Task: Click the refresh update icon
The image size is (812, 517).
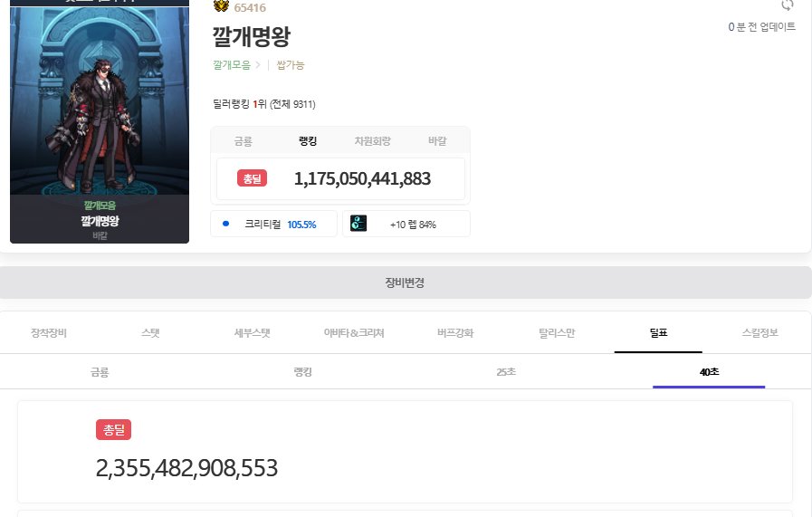Action: click(x=788, y=5)
